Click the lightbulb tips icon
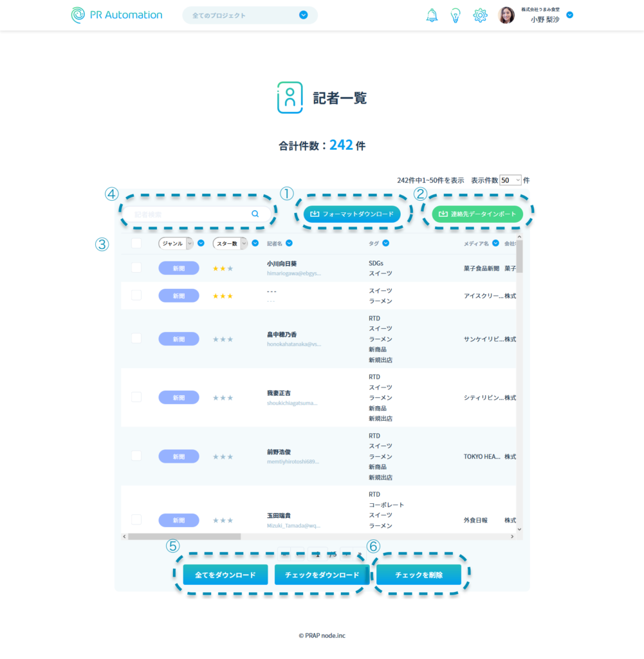This screenshot has width=644, height=659. pos(455,15)
